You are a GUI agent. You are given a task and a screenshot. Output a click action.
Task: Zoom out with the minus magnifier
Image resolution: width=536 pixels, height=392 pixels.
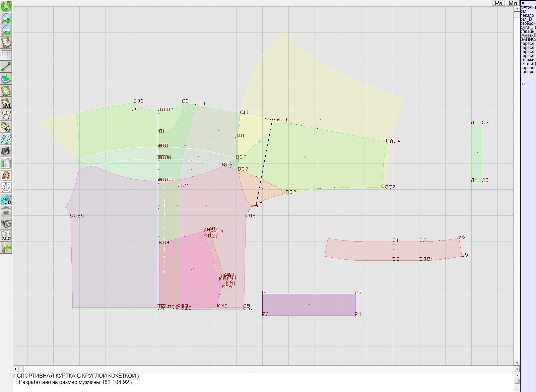point(6,30)
